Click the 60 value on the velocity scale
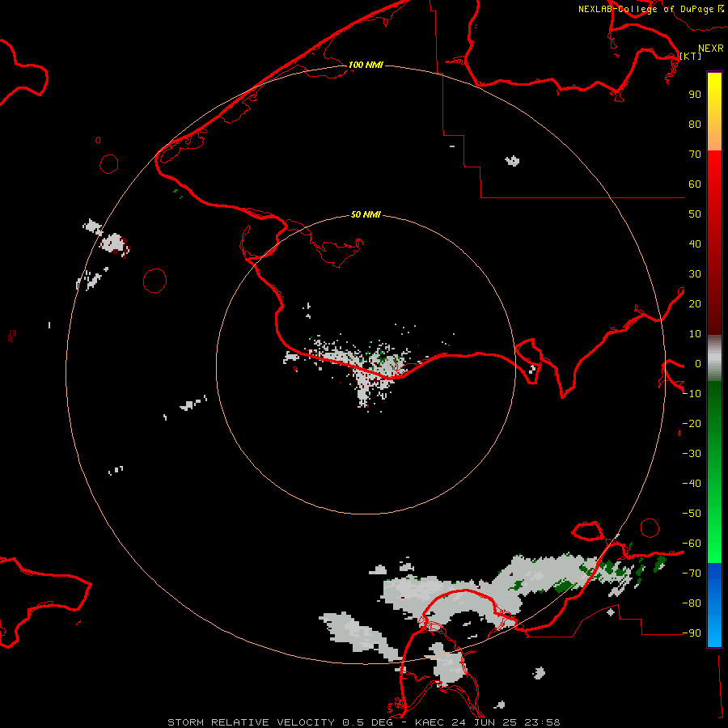The image size is (728, 728). pos(695,184)
